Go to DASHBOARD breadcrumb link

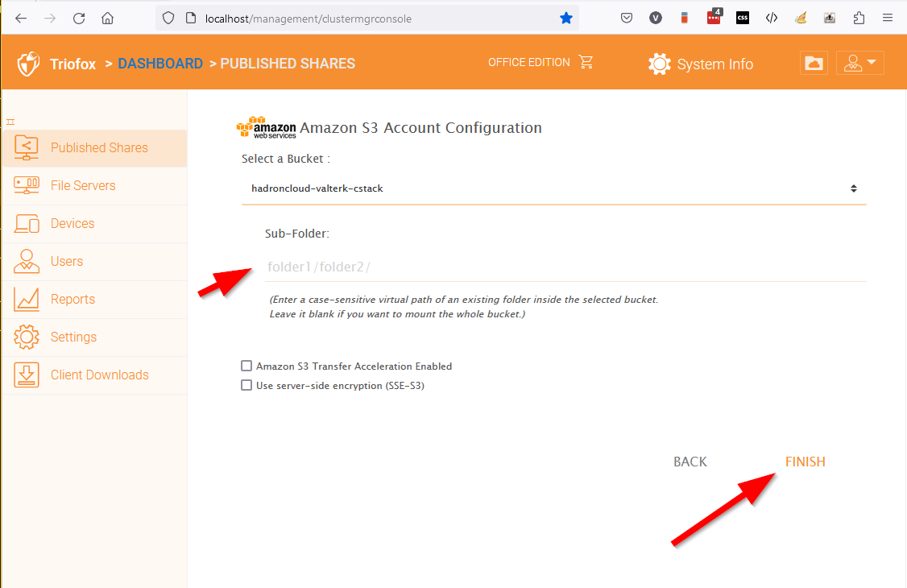tap(160, 64)
